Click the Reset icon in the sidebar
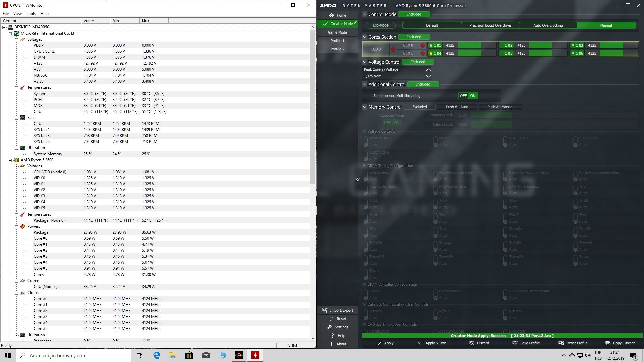Viewport: 644px width, 362px height. click(331, 319)
